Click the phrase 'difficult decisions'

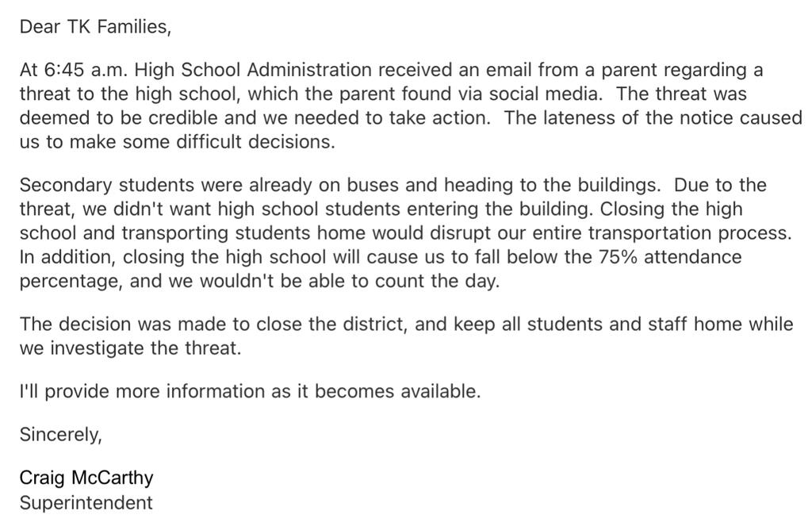[256, 141]
